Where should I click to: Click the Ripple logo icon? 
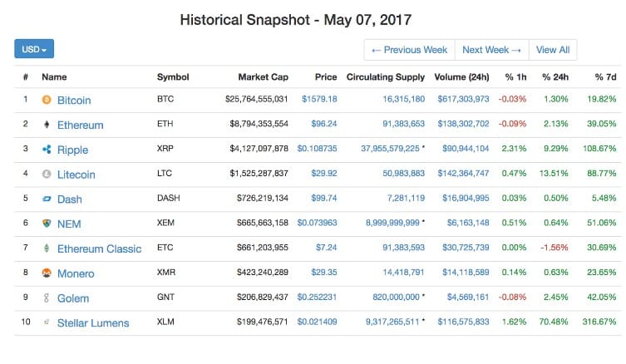pos(47,150)
